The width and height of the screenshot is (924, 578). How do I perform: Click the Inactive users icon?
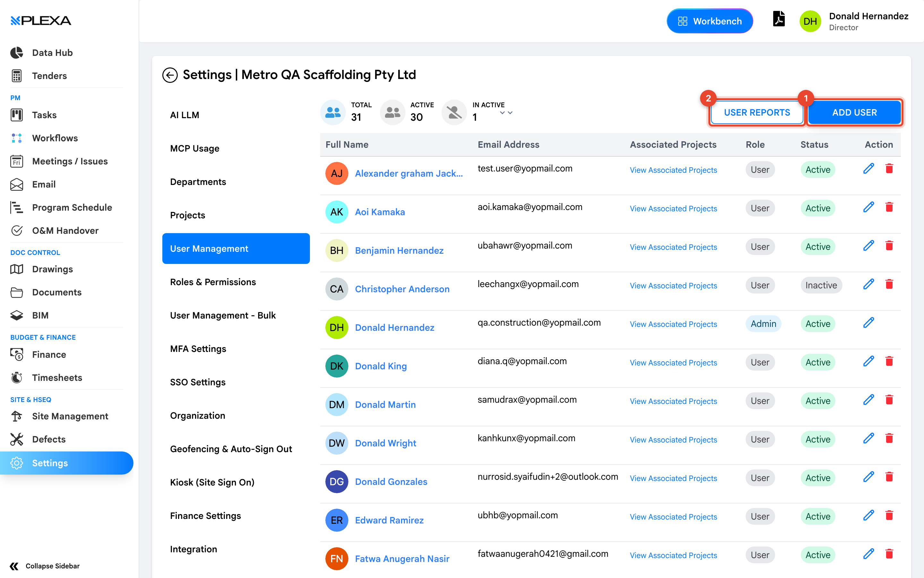[x=454, y=112]
